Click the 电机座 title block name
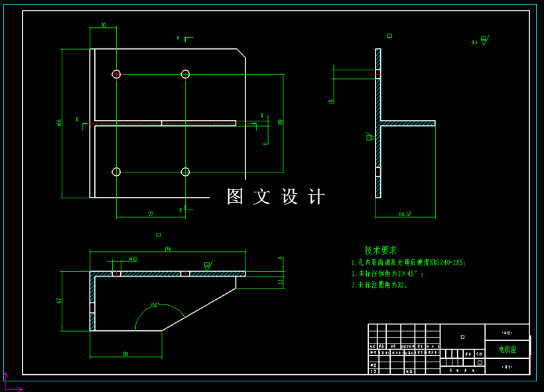This screenshot has width=544, height=392. 508,350
